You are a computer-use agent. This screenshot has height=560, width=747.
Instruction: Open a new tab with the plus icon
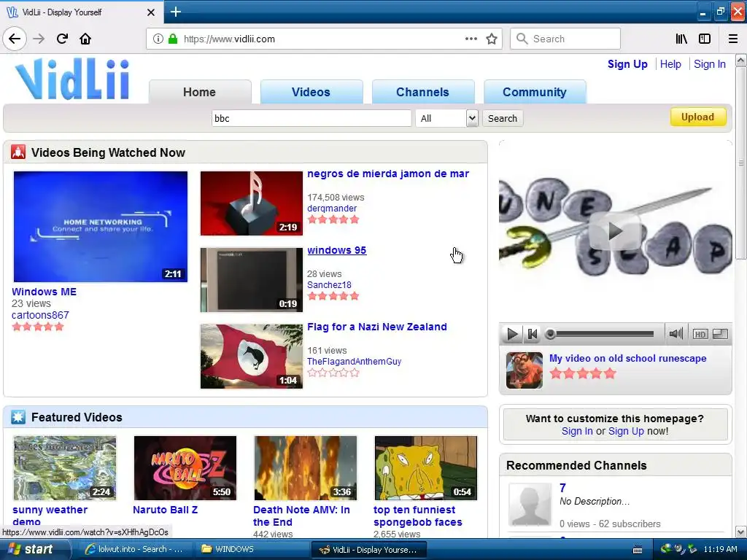click(x=175, y=12)
